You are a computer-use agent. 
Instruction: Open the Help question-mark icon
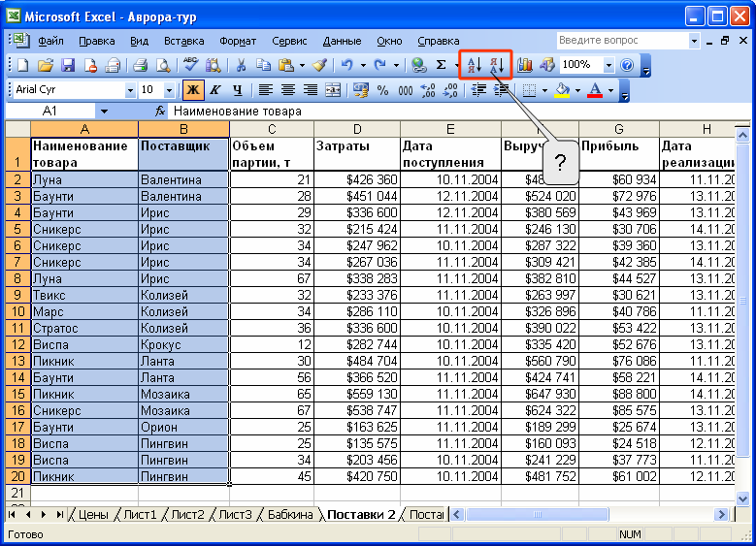[627, 65]
